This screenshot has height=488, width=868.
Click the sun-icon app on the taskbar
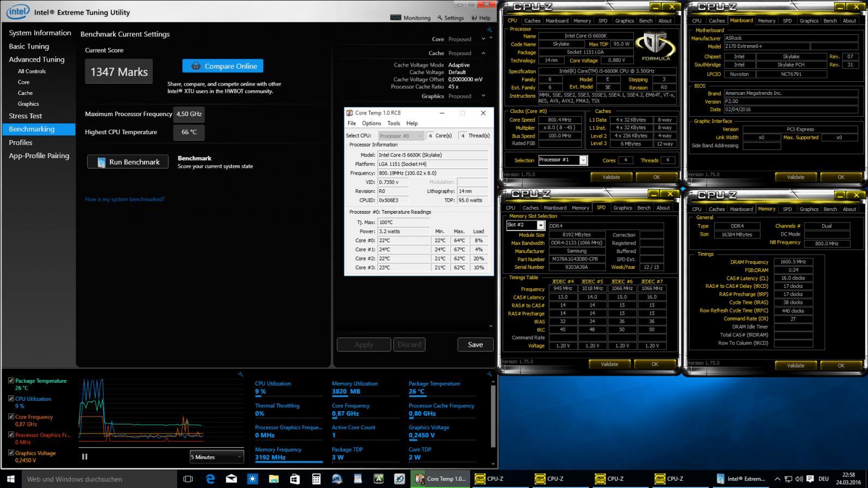[x=252, y=479]
